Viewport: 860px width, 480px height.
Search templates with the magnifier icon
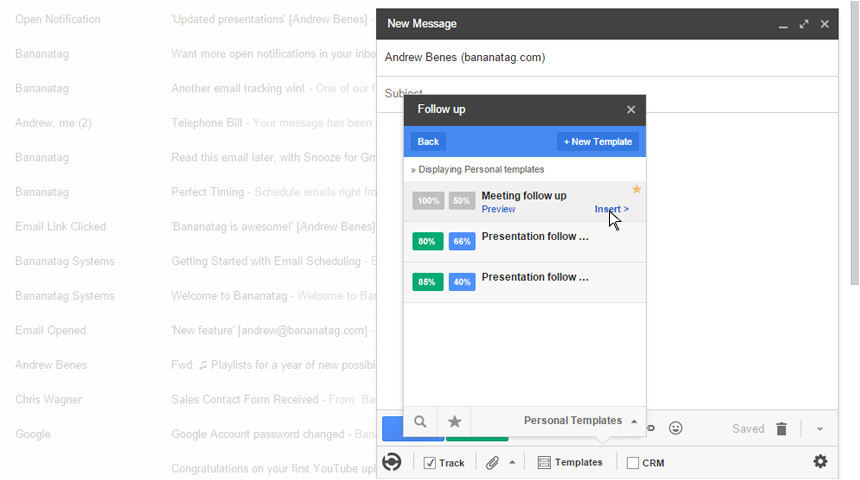[421, 422]
